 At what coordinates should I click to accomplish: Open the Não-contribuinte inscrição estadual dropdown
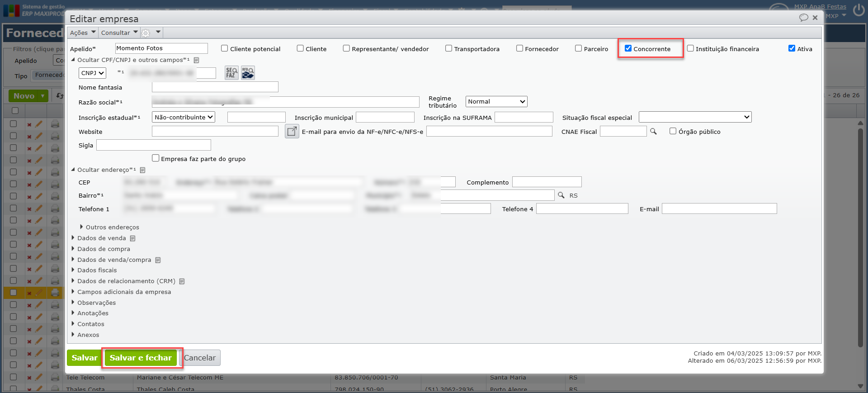[x=184, y=117]
